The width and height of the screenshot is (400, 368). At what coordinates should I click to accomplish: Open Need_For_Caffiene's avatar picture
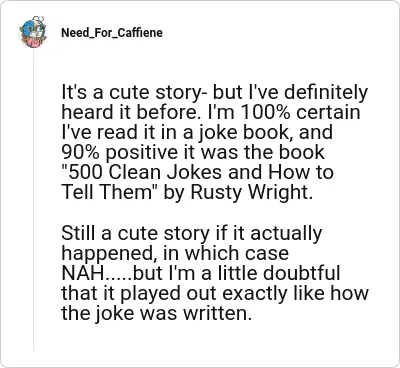coord(33,32)
